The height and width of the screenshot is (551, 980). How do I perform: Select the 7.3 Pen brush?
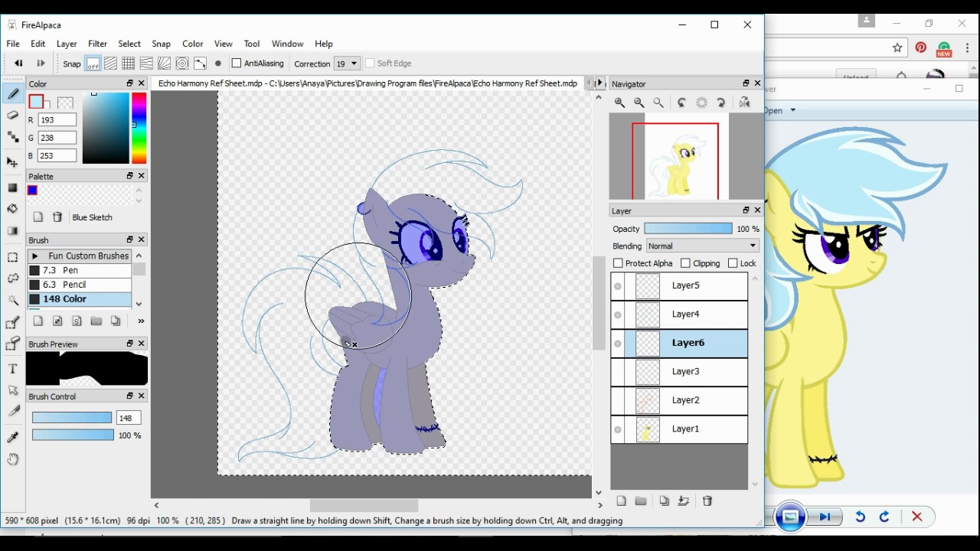[80, 270]
